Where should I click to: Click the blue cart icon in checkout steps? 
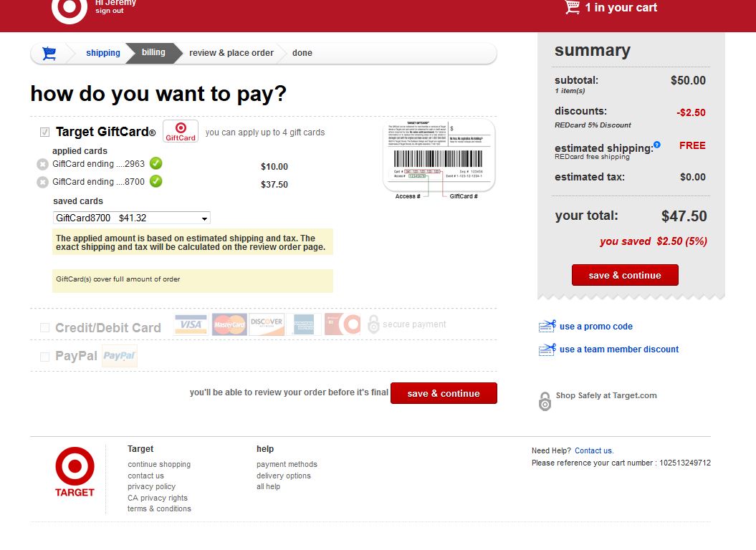[x=49, y=53]
